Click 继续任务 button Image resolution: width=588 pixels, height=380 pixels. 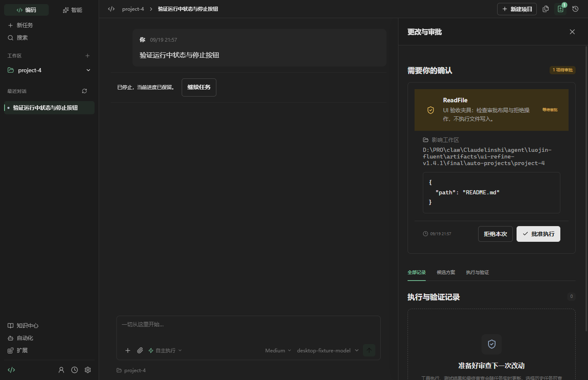pyautogui.click(x=199, y=87)
